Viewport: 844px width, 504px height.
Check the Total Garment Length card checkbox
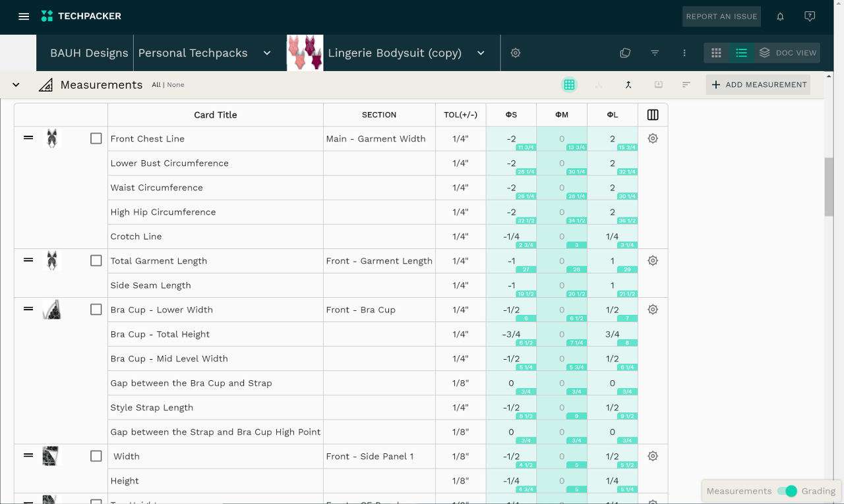pos(96,260)
